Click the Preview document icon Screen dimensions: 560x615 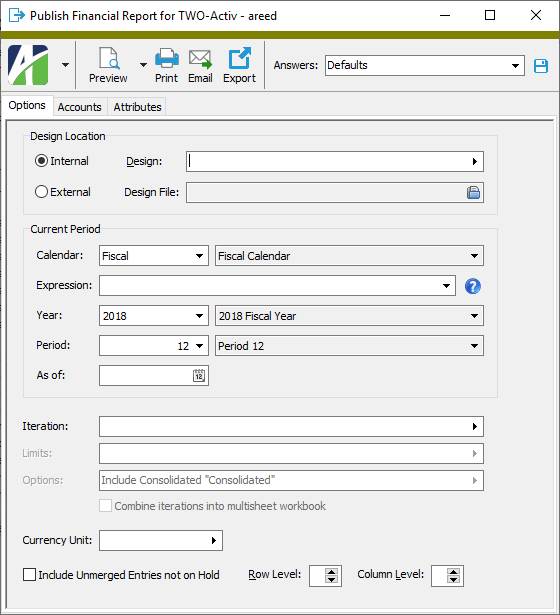point(109,58)
